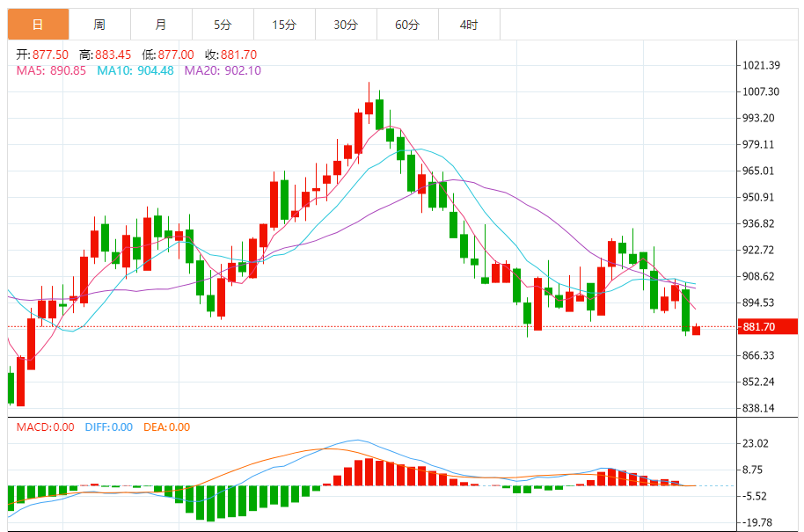
Task: Click the low price value 877.00
Action: 176,55
